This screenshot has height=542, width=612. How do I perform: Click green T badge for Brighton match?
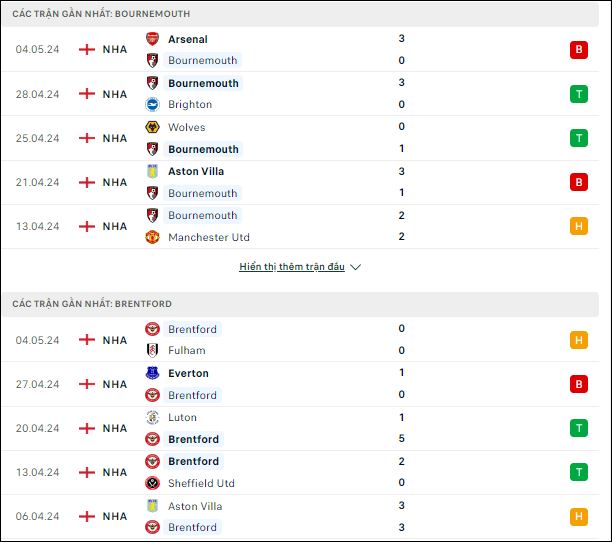click(578, 94)
